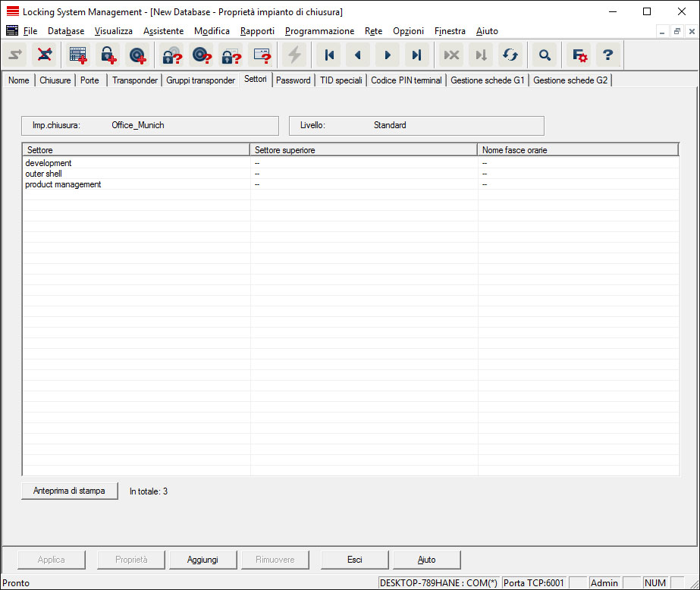Click the read lock toolbar icon

tap(172, 55)
